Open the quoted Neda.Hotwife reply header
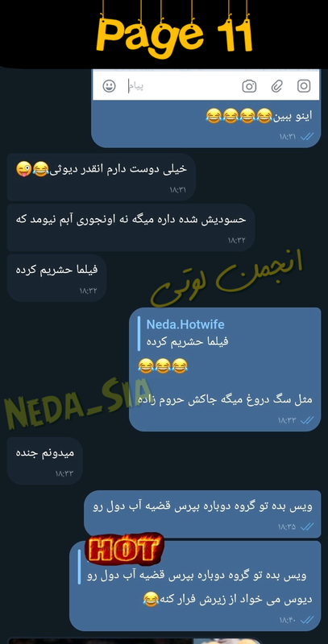The image size is (328, 644). [185, 324]
